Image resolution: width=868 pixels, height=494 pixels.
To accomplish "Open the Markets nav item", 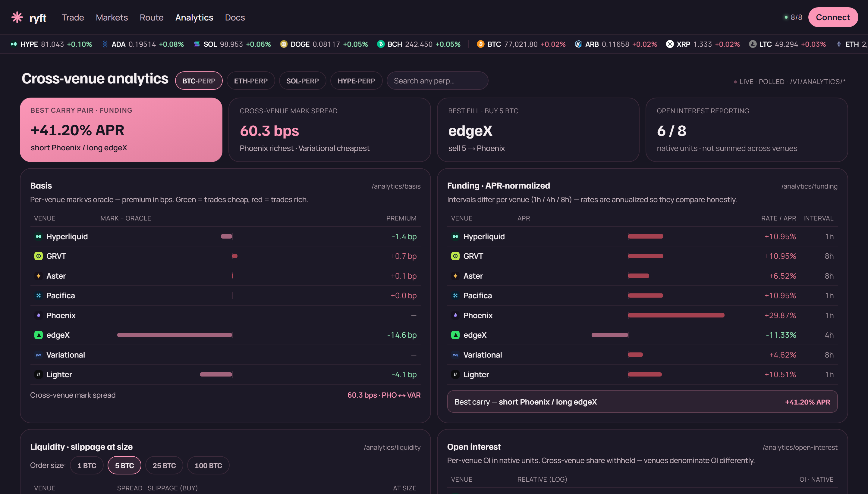I will point(112,17).
